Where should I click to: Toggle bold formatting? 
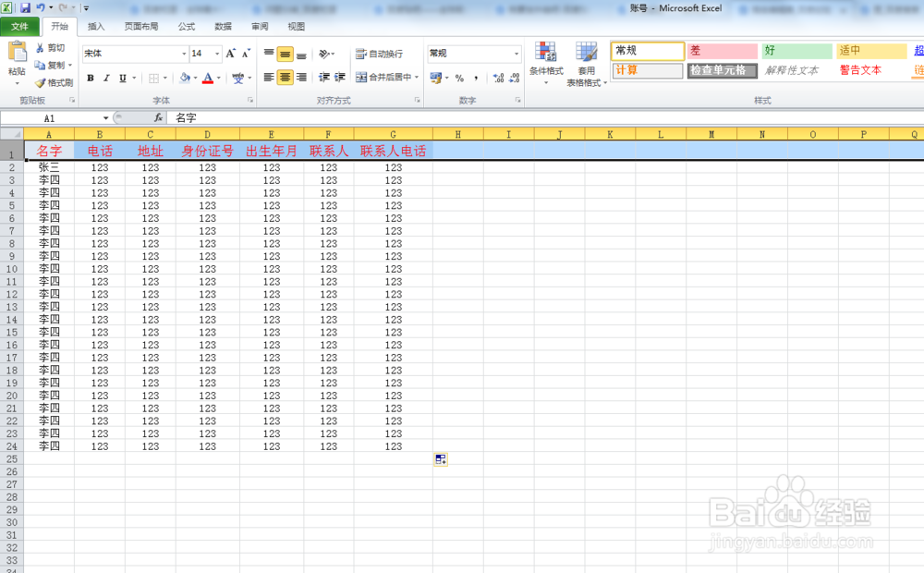pos(91,78)
